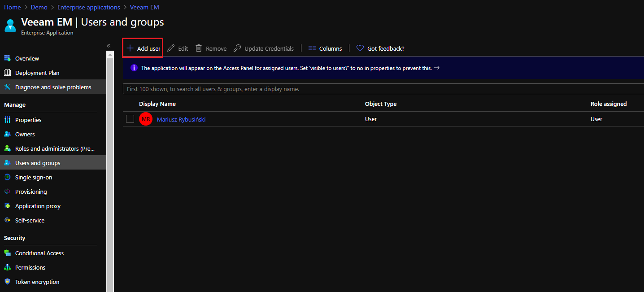Click the Object Type cell 'User' in Mariusz's row
Image resolution: width=644 pixels, height=292 pixels.
click(371, 119)
